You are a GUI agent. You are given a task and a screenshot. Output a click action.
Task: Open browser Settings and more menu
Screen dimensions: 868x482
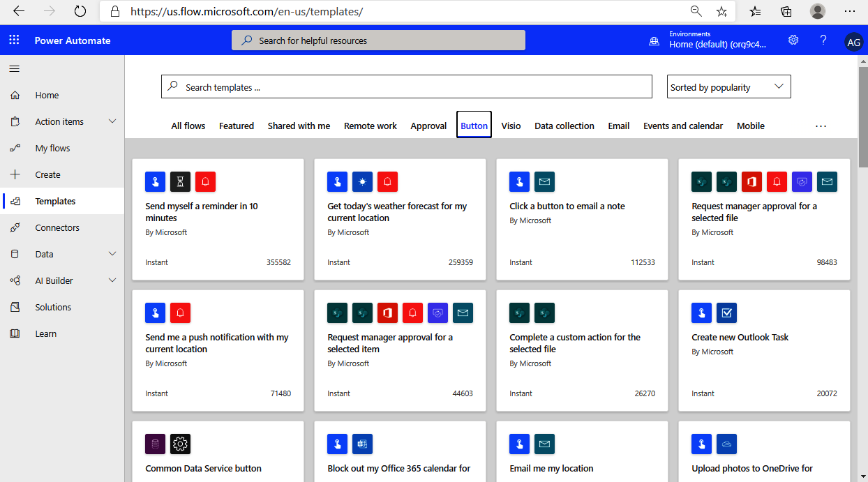[x=849, y=11]
